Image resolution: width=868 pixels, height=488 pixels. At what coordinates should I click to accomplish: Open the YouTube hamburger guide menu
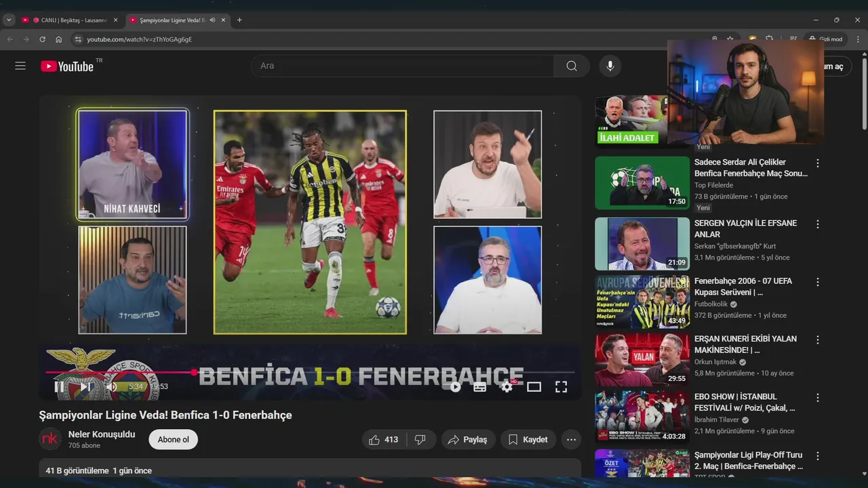click(20, 66)
